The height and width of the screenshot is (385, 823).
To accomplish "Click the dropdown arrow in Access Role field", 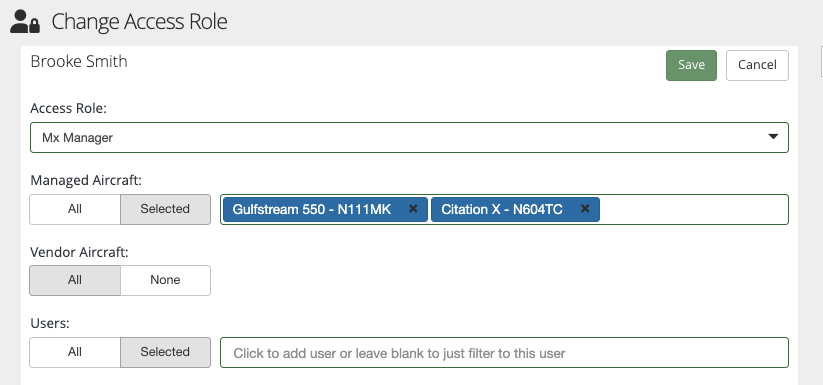I will point(773,137).
